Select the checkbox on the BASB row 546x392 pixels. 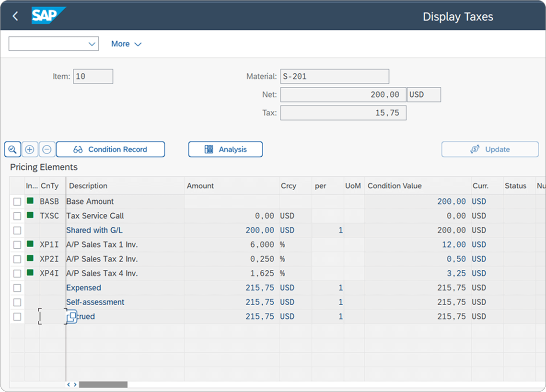click(18, 201)
